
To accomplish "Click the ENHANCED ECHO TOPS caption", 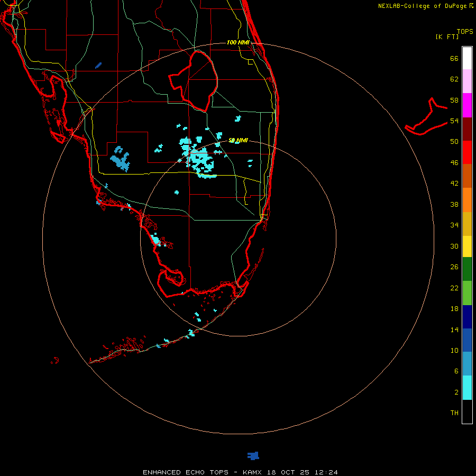I will (x=186, y=472).
